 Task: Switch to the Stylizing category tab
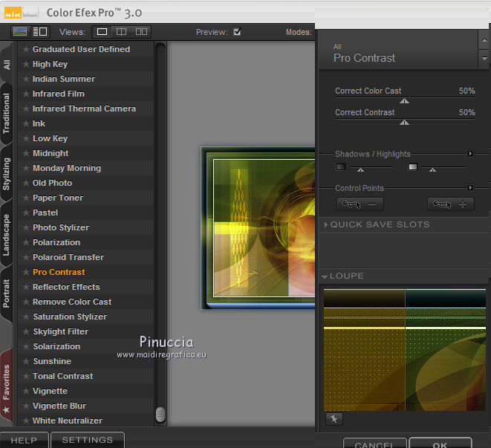(x=7, y=173)
